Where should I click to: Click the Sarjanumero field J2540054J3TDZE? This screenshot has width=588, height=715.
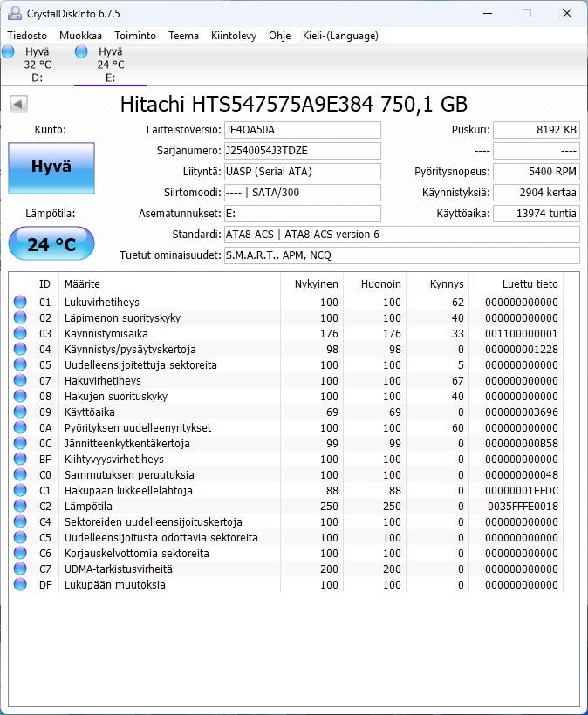(303, 151)
